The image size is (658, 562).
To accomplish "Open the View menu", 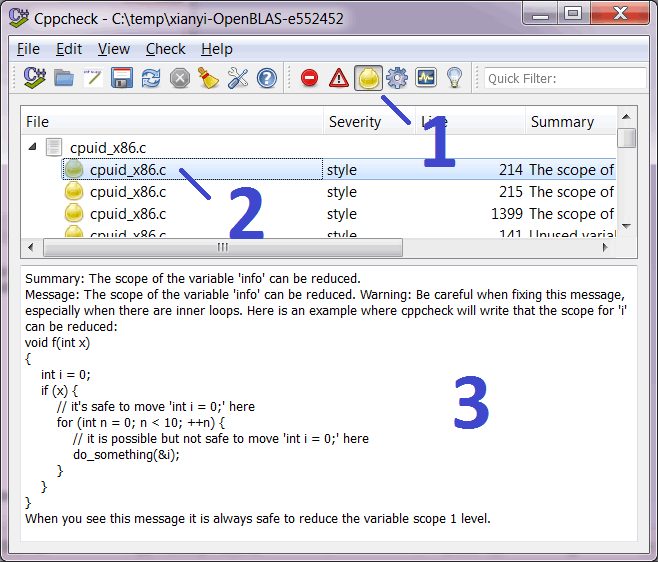I will [113, 49].
